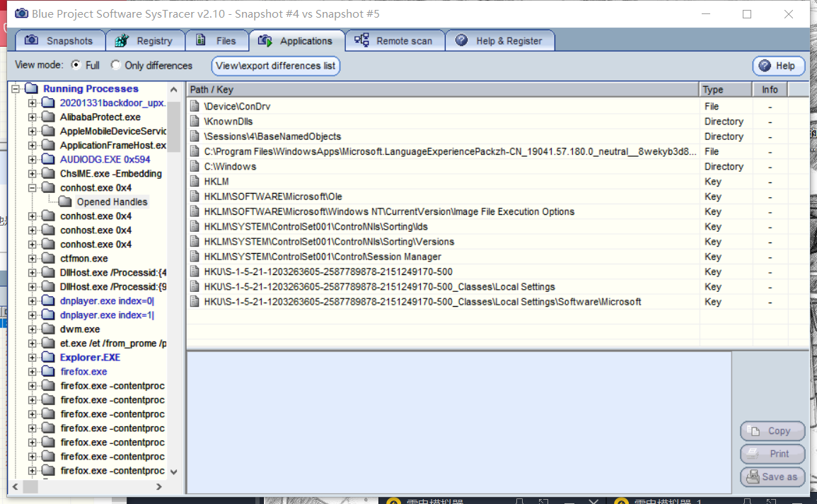Click the Path / Key column header
The height and width of the screenshot is (504, 817).
[x=442, y=90]
